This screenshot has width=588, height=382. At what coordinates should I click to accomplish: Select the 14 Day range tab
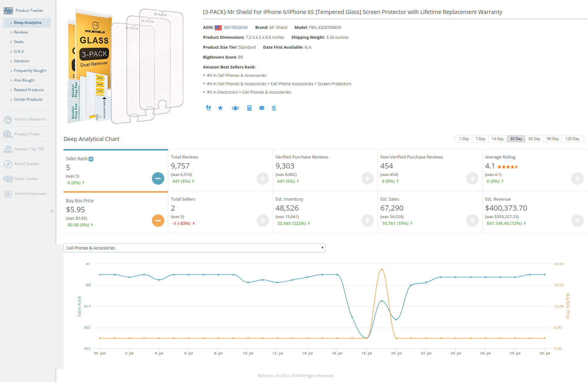click(497, 139)
